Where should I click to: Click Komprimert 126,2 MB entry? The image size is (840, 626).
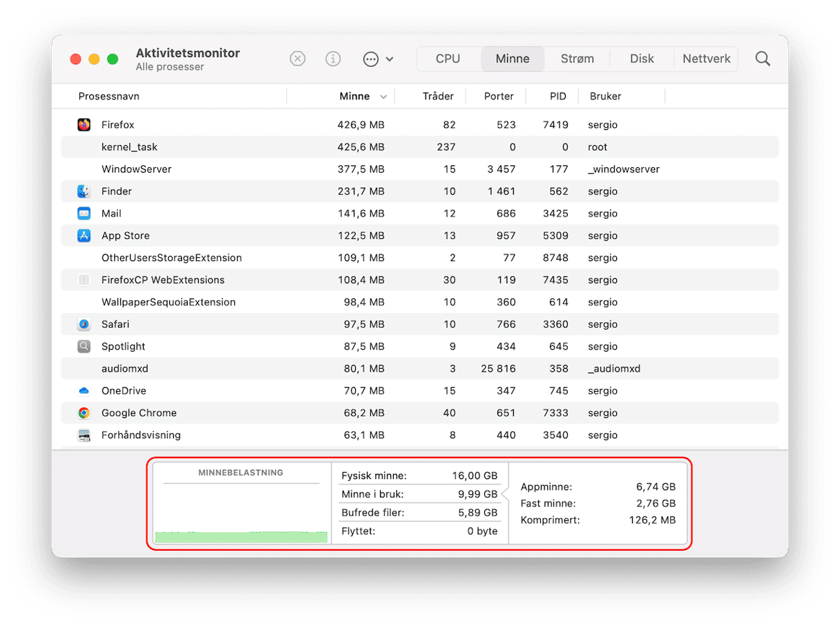(598, 520)
